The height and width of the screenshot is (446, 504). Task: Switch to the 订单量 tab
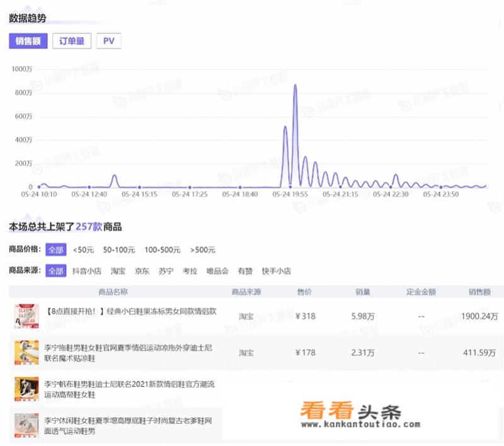tap(72, 41)
